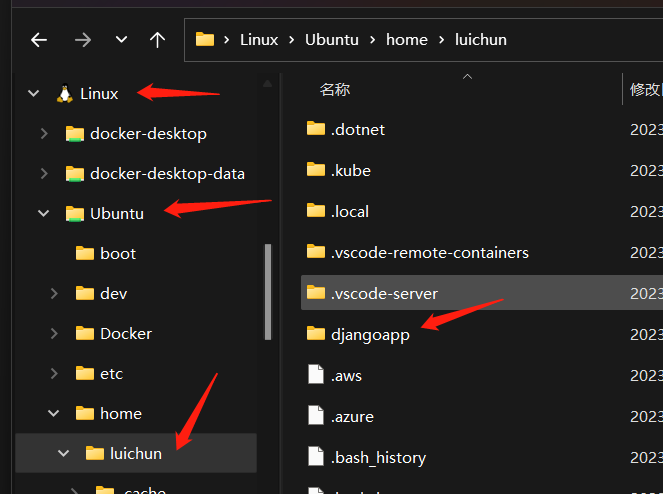
Task: Collapse the Linux tree node
Action: [x=34, y=94]
